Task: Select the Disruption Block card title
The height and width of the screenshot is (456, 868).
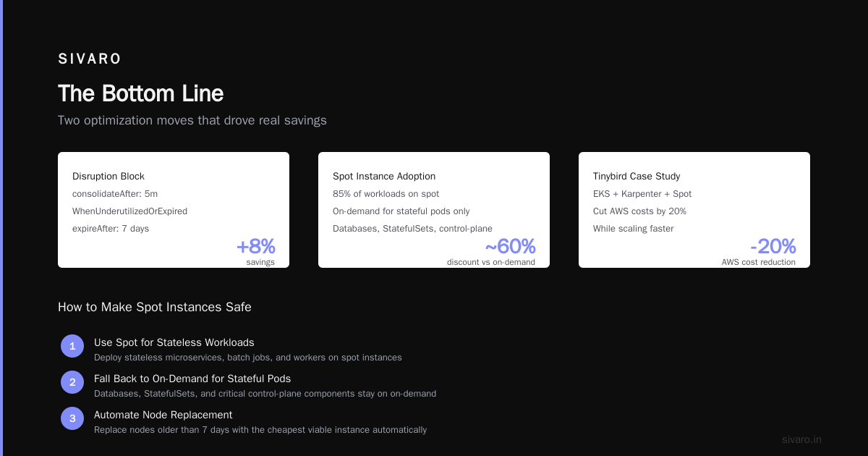Action: pyautogui.click(x=109, y=176)
